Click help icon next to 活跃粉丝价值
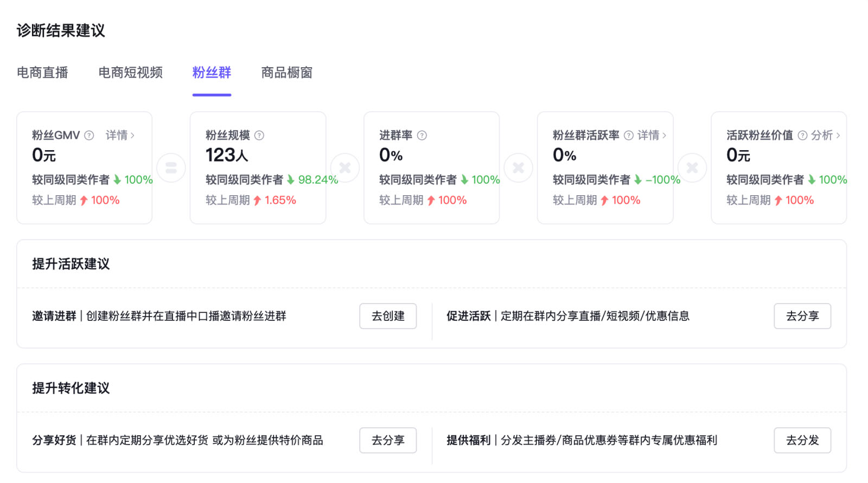This screenshot has width=868, height=483. click(x=802, y=136)
